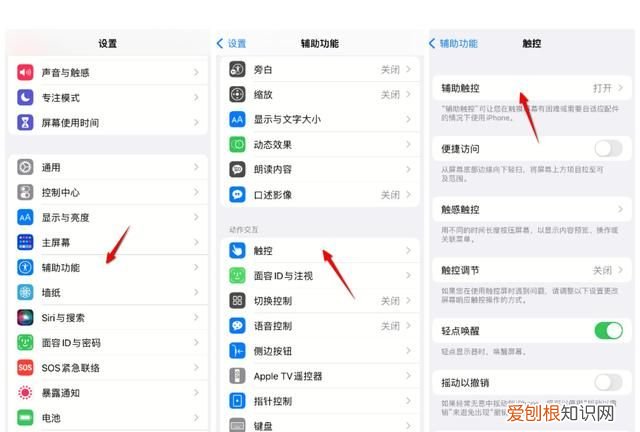
Task: Tap the Siri与搜索 icon
Action: click(25, 317)
